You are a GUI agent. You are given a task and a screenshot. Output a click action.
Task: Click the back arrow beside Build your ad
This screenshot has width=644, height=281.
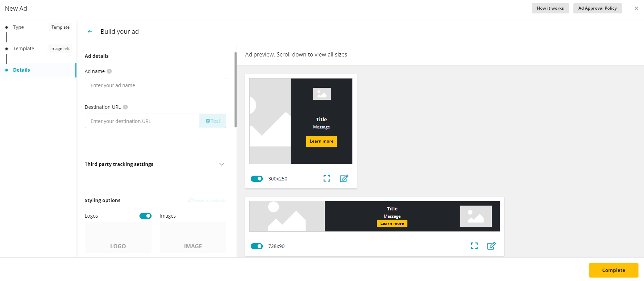coord(90,32)
